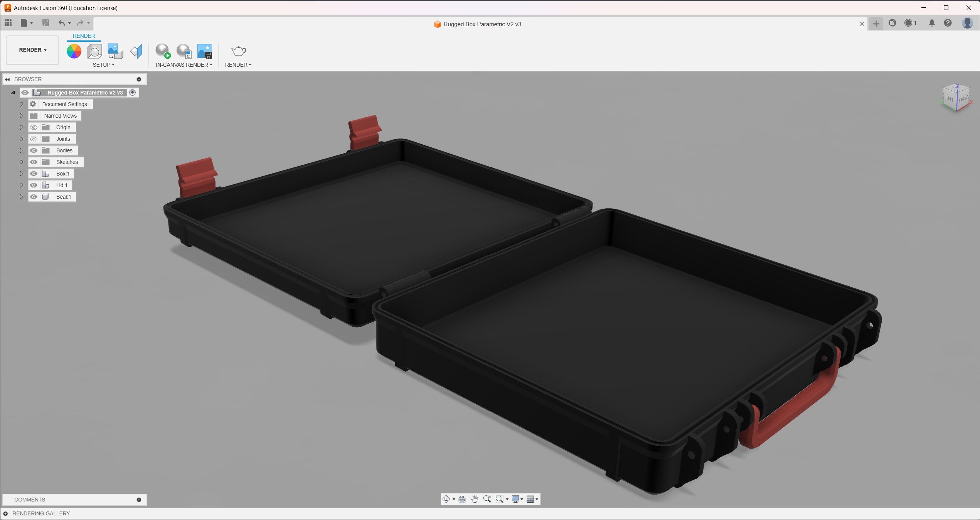Open Notifications bell
Screen dimensions: 980x520
(932, 23)
